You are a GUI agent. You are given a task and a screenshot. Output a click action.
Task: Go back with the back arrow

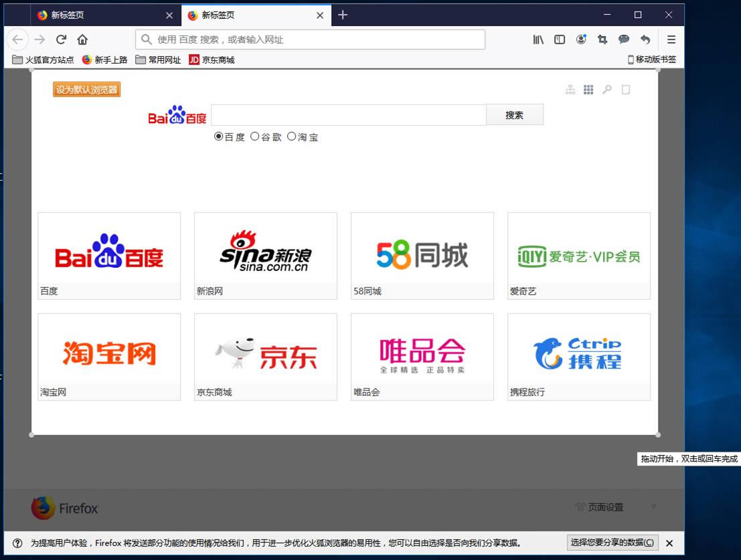click(17, 39)
